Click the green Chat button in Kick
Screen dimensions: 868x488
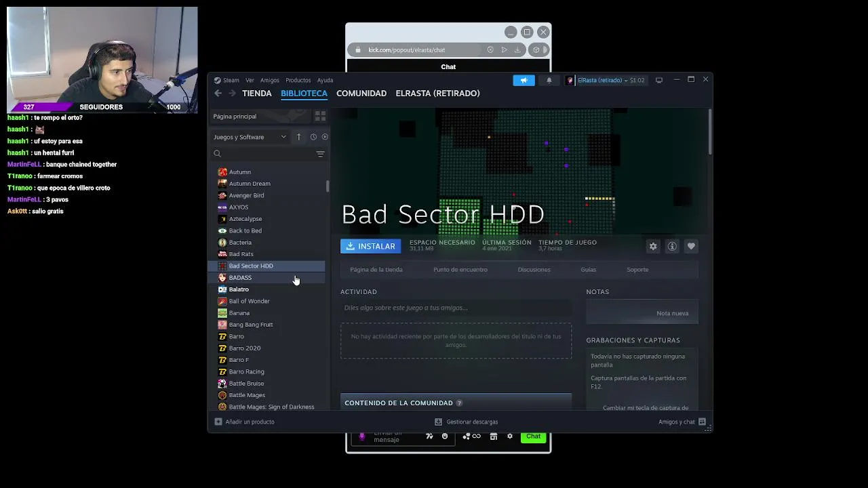(534, 436)
